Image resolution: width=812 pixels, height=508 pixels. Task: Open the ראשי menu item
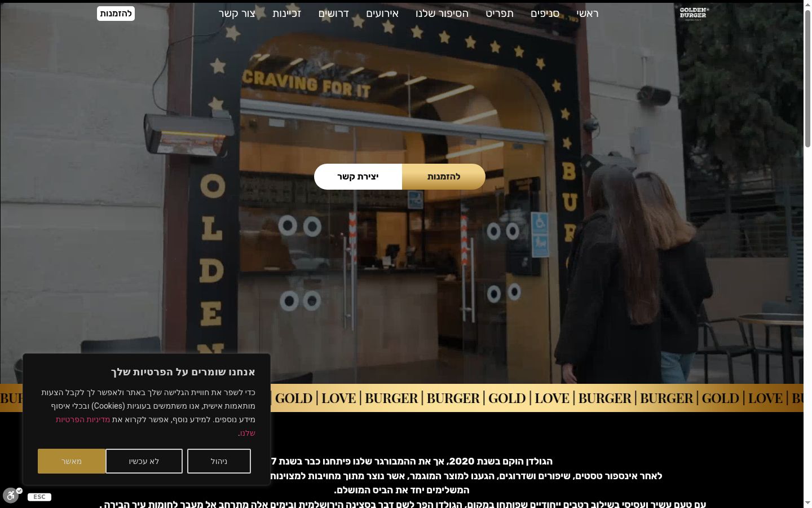tap(588, 14)
